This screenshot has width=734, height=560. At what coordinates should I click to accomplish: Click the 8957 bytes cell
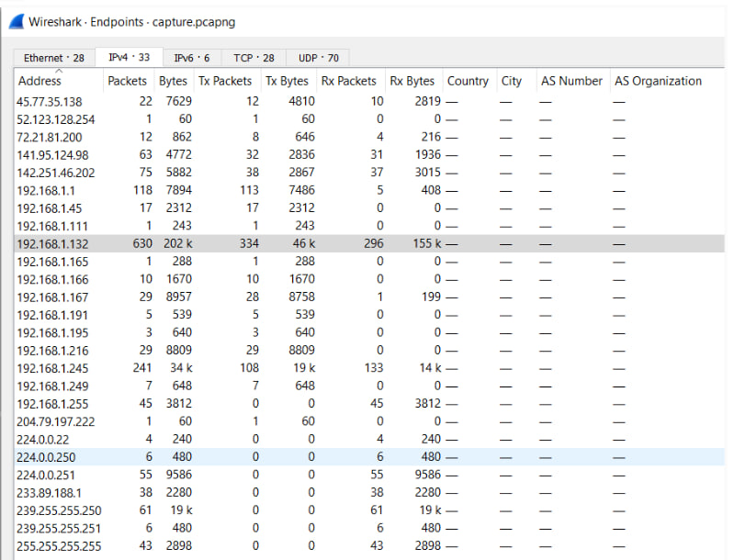pyautogui.click(x=179, y=297)
